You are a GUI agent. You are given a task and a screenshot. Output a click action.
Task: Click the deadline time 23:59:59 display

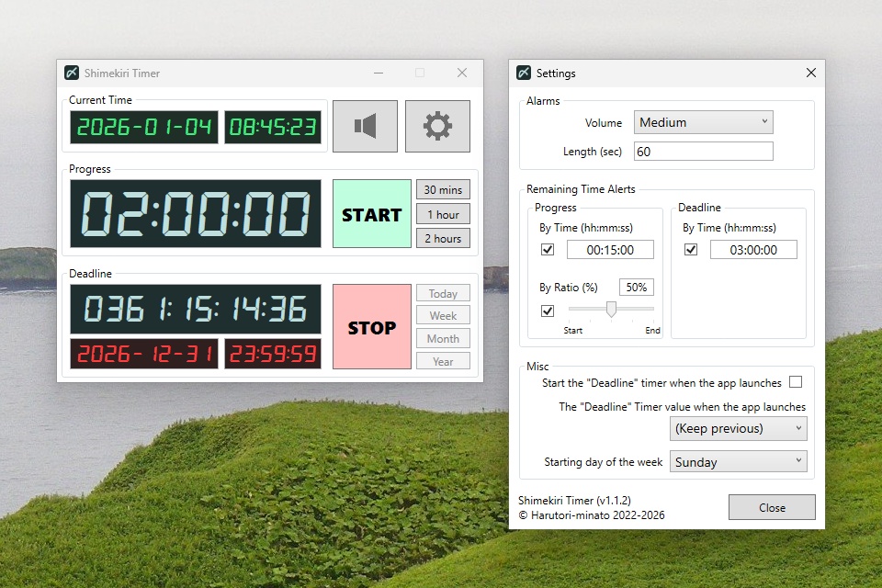pos(273,354)
